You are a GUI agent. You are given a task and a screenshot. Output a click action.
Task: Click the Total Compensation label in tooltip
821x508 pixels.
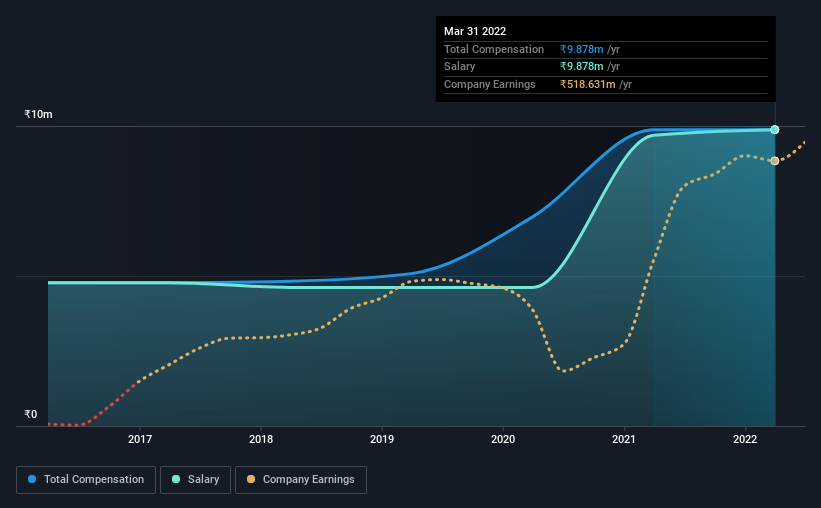point(494,49)
